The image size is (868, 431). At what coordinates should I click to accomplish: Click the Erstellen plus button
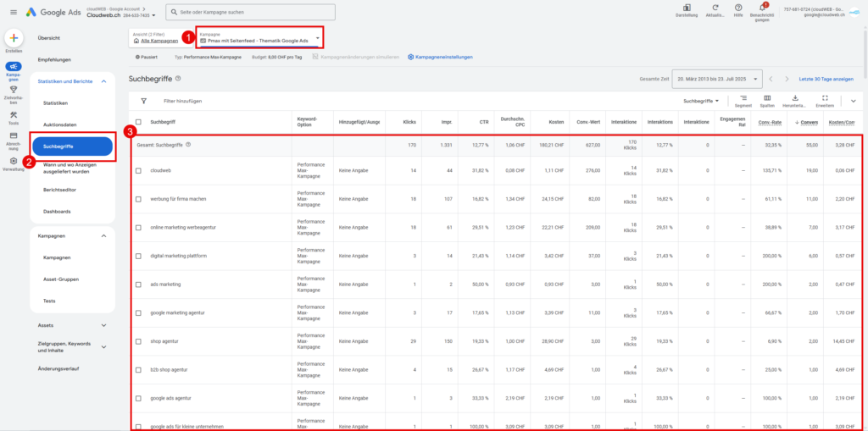click(14, 39)
